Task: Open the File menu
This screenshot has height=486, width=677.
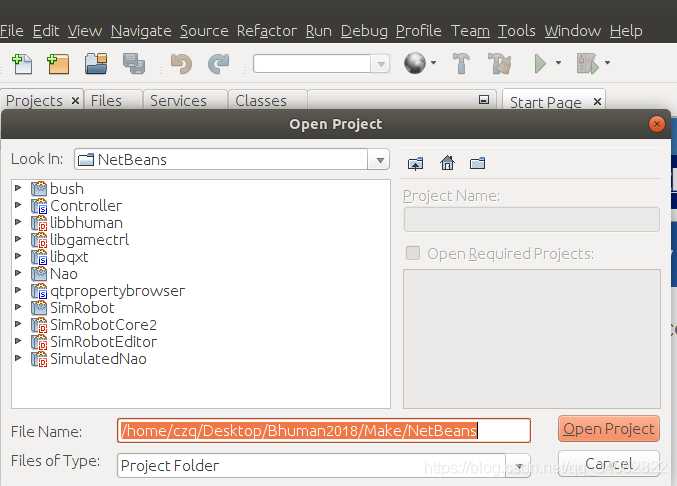Action: pyautogui.click(x=12, y=31)
